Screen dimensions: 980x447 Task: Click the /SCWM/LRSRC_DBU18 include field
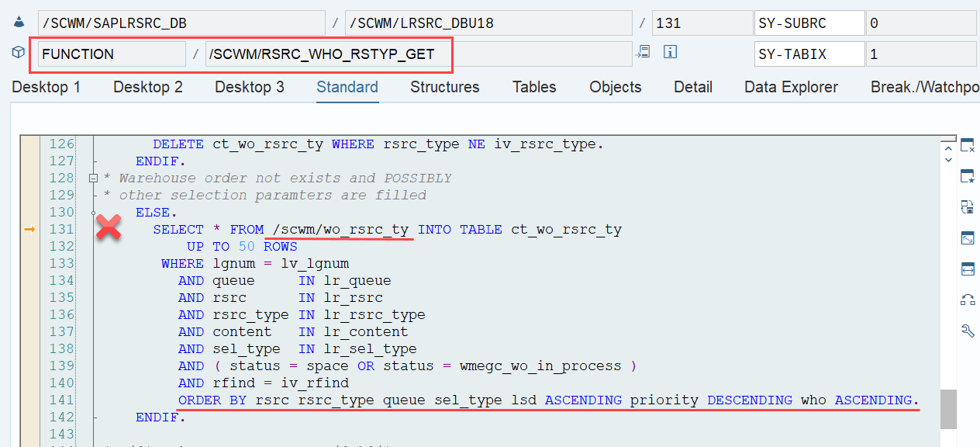pos(488,23)
